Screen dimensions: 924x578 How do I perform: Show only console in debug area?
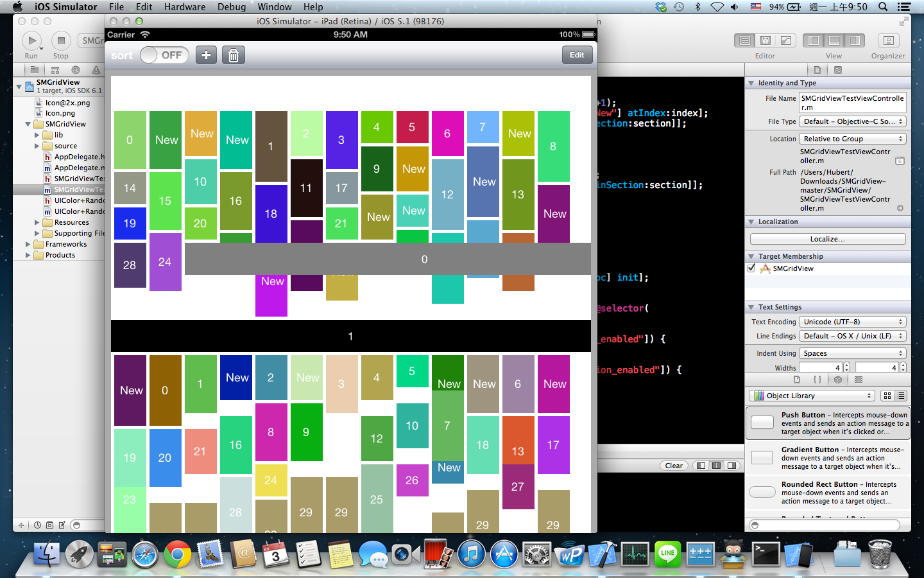coord(732,466)
